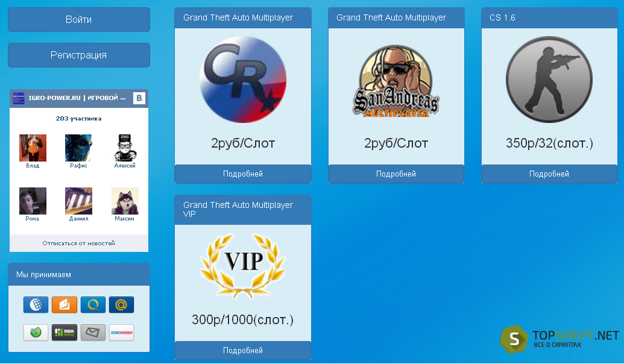Select the gray envelope payment icon

[93, 332]
